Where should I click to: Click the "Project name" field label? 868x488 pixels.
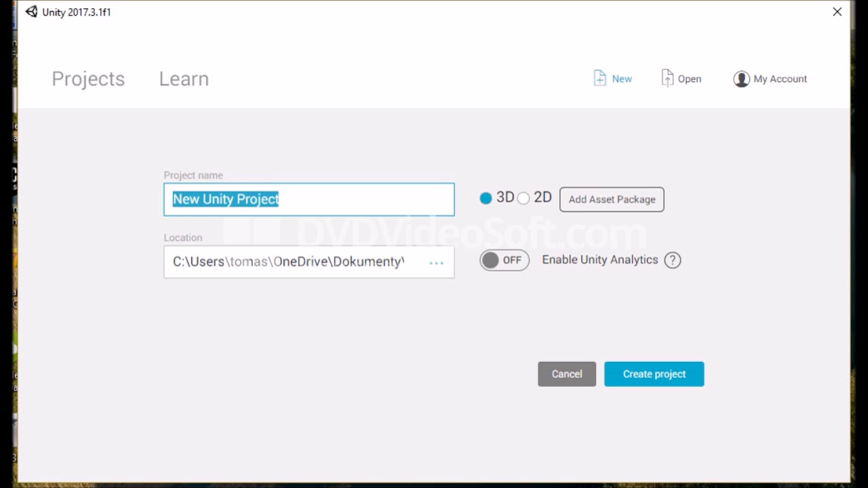(x=193, y=175)
